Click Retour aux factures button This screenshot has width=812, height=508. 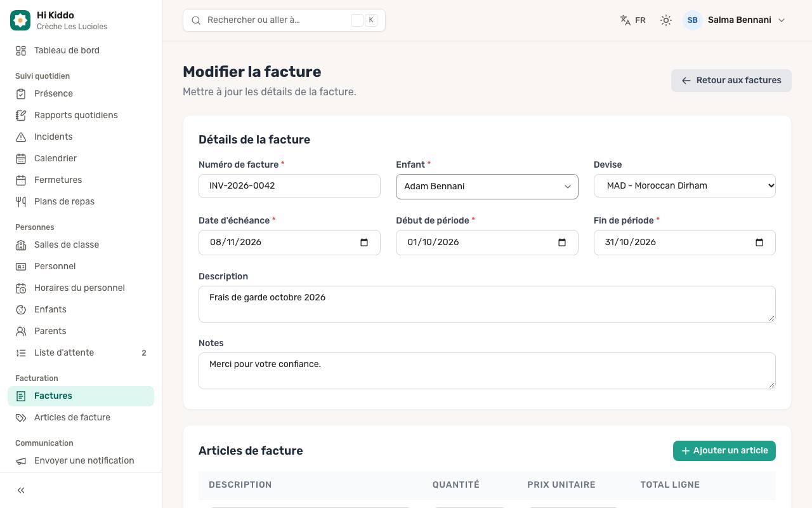click(731, 81)
